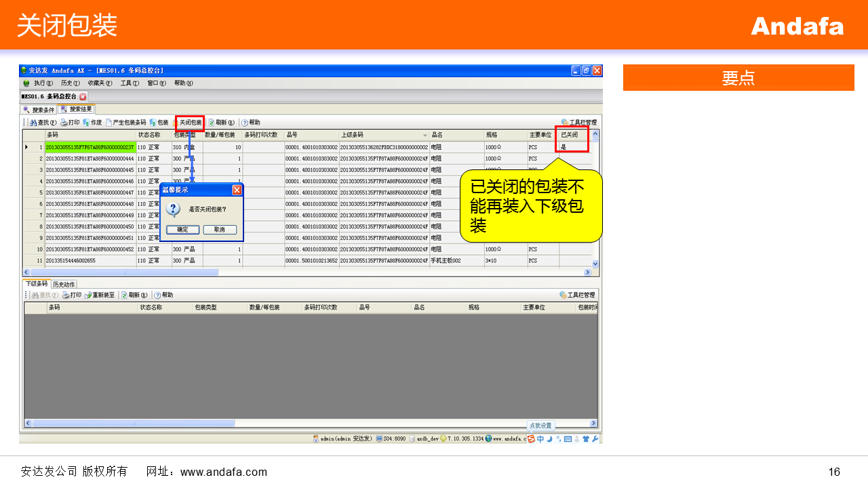Open upper 工具栏管理 toolbar manager
This screenshot has height=488, width=868.
(x=578, y=123)
